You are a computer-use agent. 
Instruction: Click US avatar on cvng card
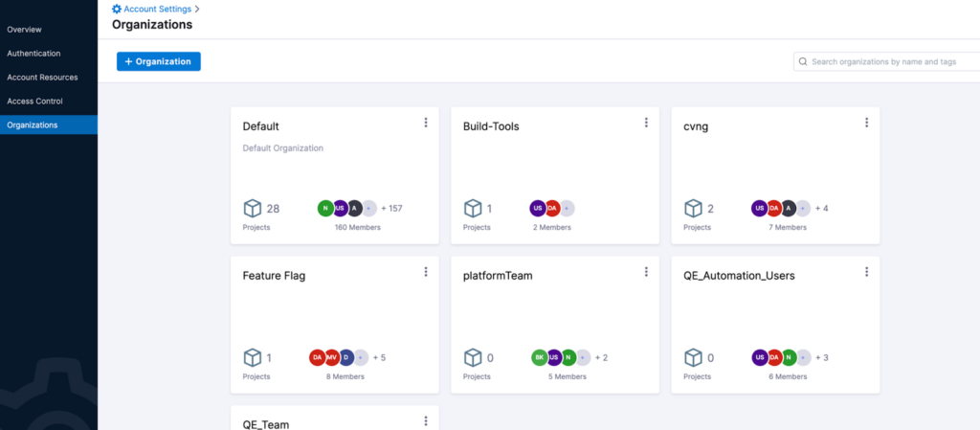click(x=759, y=208)
